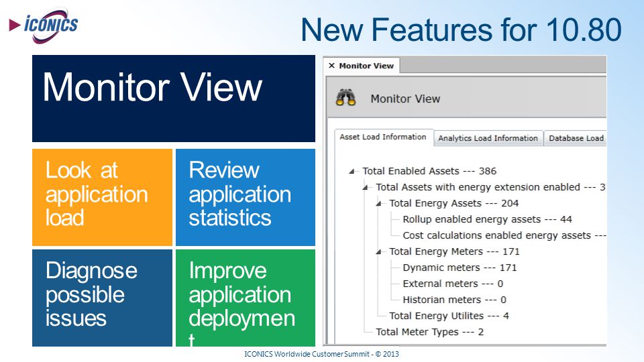Select 'Historian meters --- 0' row

[454, 300]
